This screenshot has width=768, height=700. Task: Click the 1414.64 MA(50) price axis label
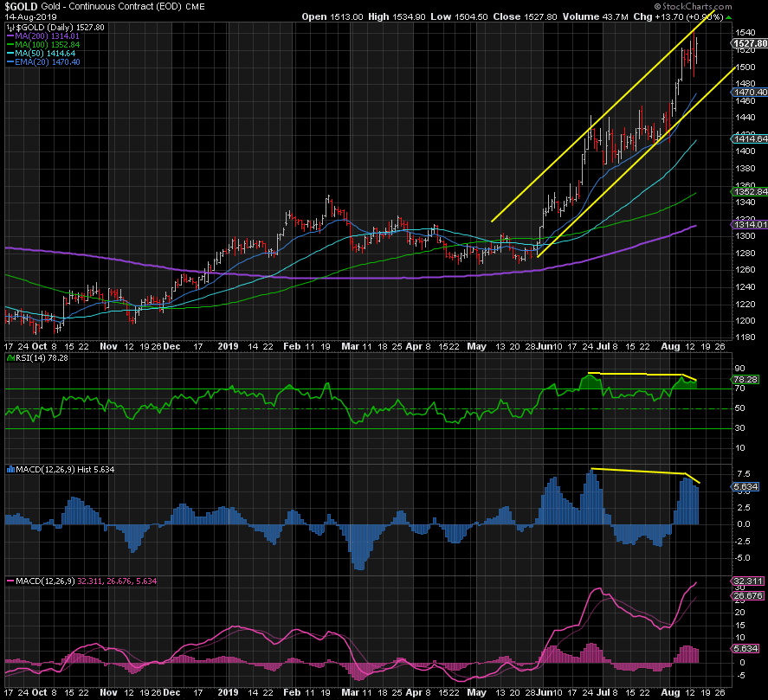[x=750, y=138]
